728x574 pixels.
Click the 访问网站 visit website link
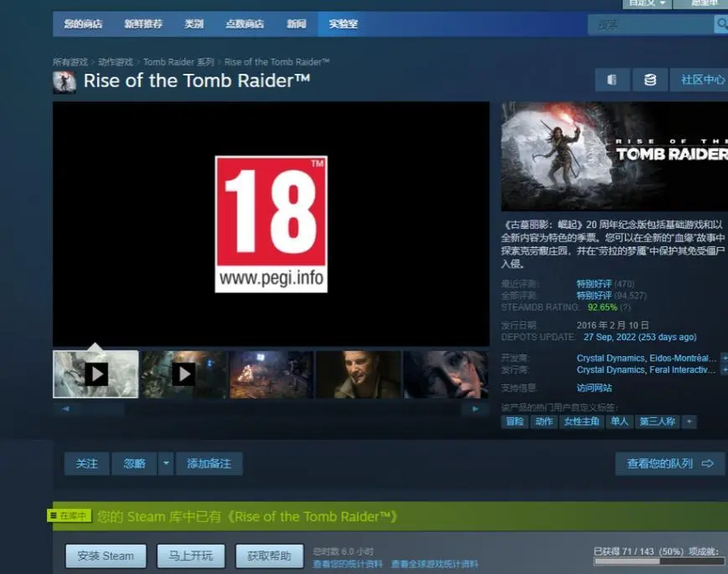pos(594,388)
